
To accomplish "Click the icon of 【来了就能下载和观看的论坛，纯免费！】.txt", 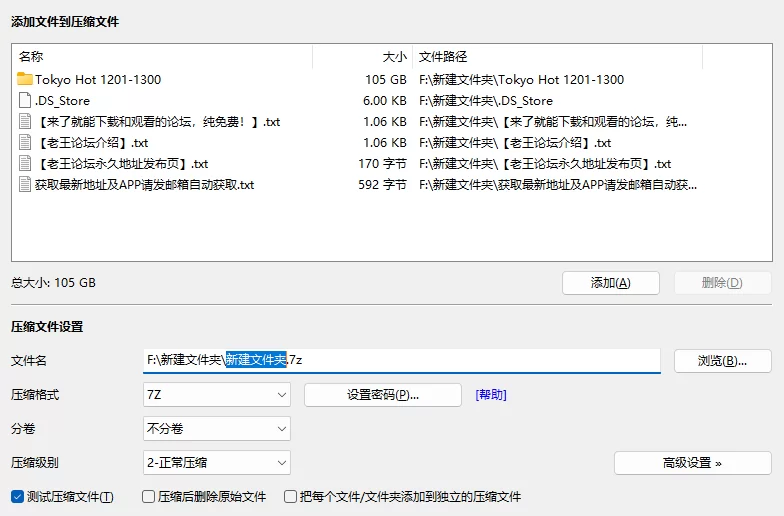I will pyautogui.click(x=24, y=122).
